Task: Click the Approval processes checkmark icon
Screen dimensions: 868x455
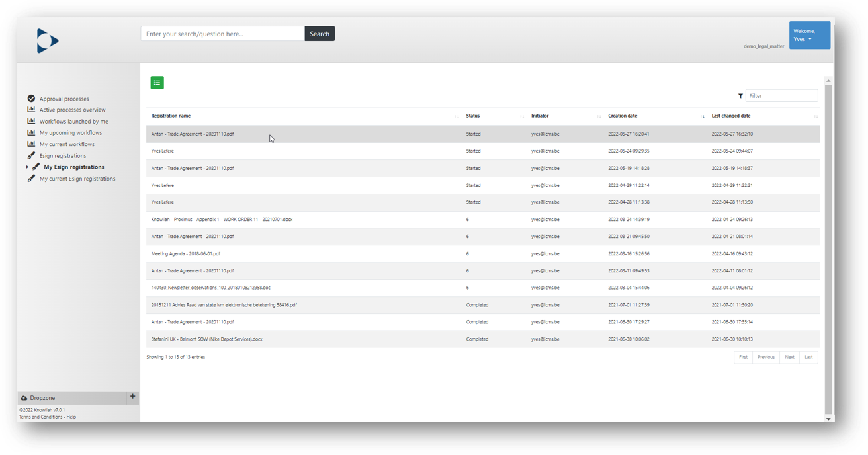Action: pos(31,99)
